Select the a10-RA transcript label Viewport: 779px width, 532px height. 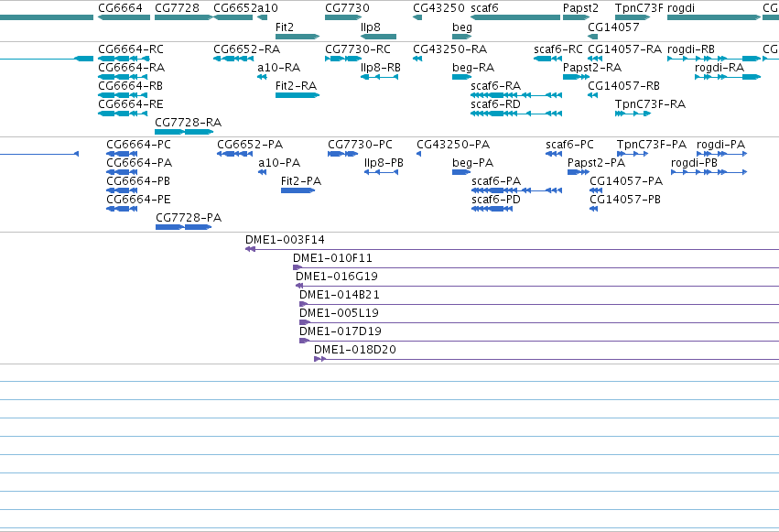tap(278, 67)
